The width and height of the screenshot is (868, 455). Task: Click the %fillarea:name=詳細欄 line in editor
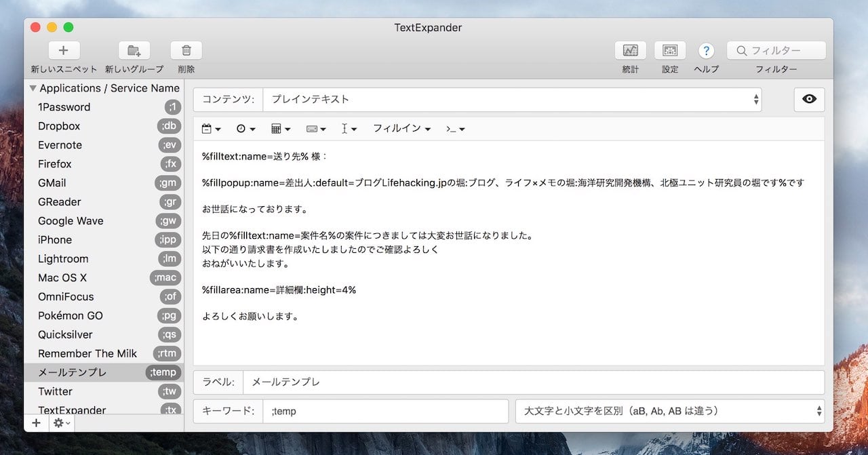279,290
